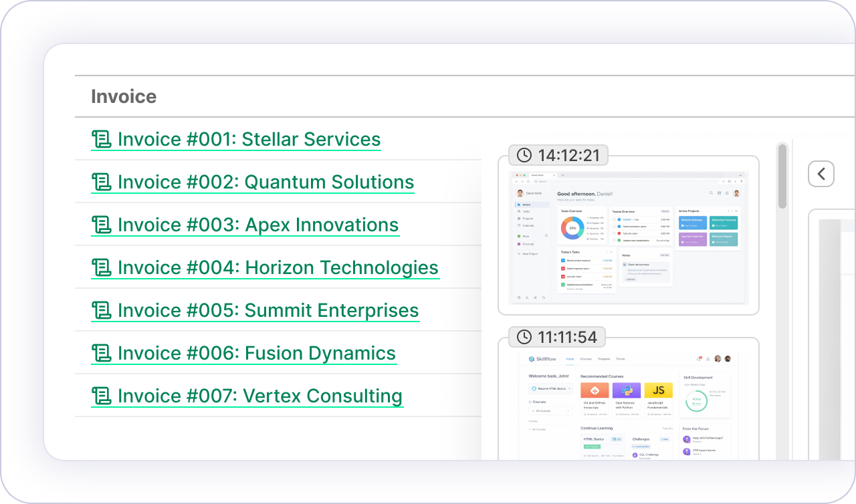Open Invoice #007: Vertex Consulting link
856x504 pixels.
(x=259, y=396)
